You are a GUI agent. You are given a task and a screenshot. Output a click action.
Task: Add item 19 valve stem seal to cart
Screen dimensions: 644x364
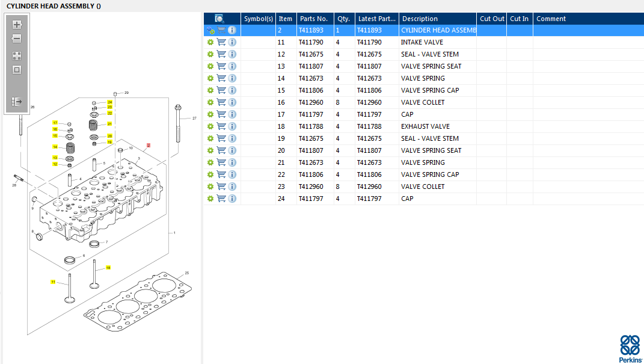pos(221,138)
